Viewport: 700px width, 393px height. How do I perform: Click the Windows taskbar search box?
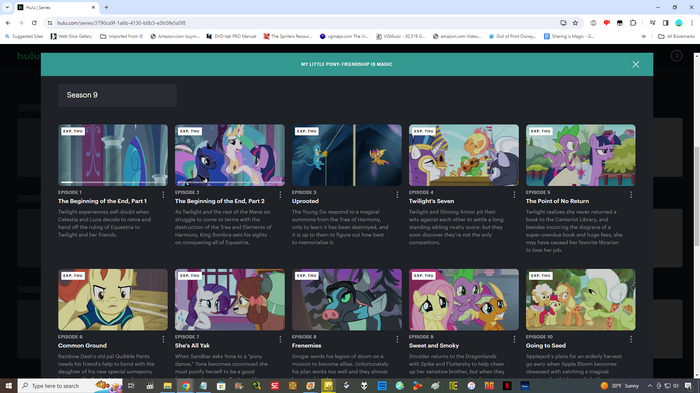[x=70, y=385]
